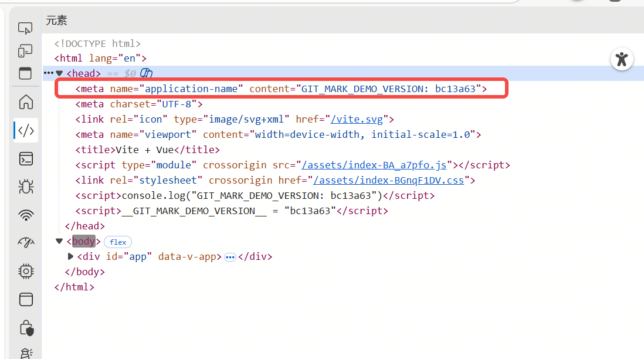644x359 pixels.
Task: Click the body tag name
Action: pos(83,241)
